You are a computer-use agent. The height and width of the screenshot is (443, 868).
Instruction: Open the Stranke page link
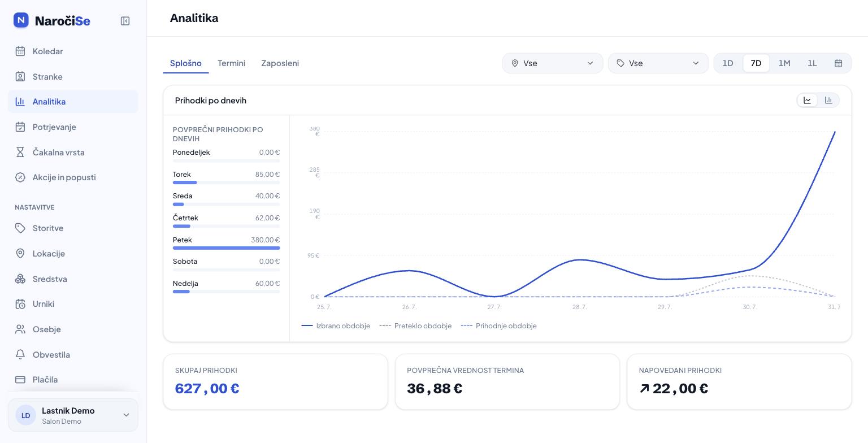tap(73, 76)
